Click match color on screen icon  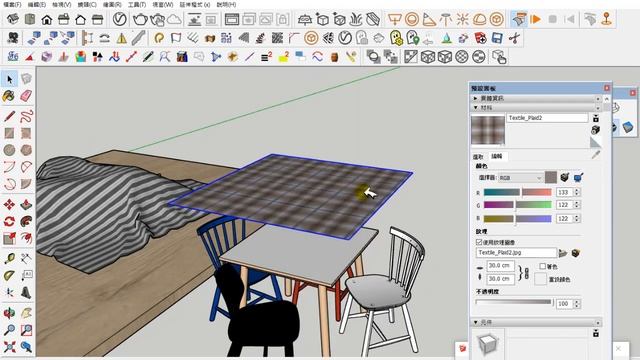(x=578, y=178)
